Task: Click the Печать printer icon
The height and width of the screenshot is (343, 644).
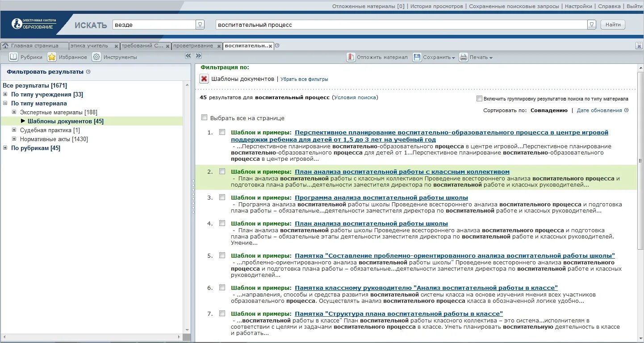Action: coord(464,57)
